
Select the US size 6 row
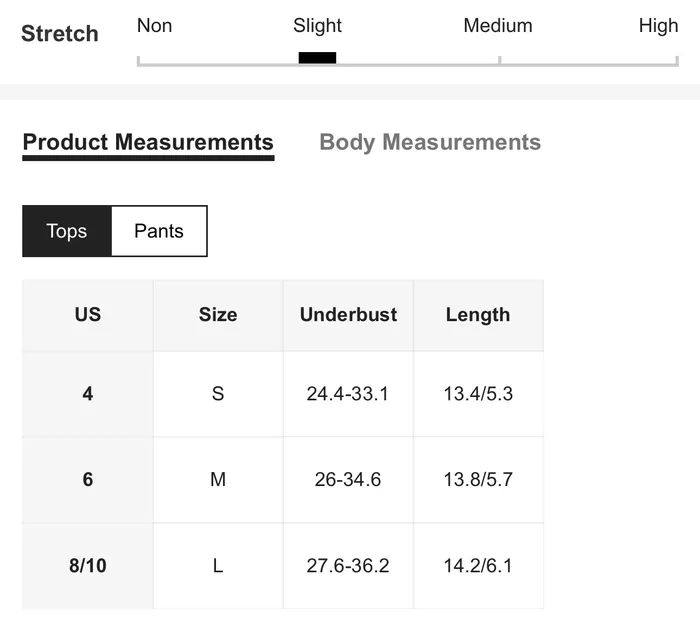click(x=283, y=480)
